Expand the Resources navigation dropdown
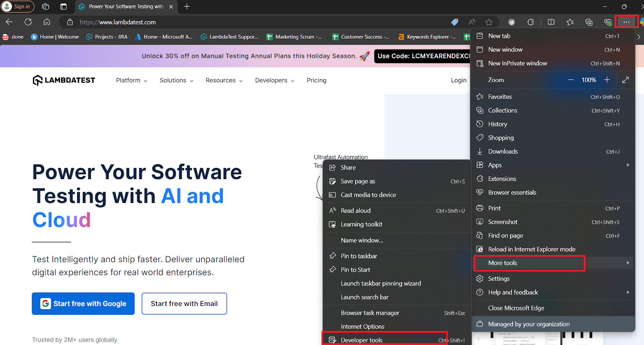Screen dimensions: 644x345 click(x=224, y=80)
